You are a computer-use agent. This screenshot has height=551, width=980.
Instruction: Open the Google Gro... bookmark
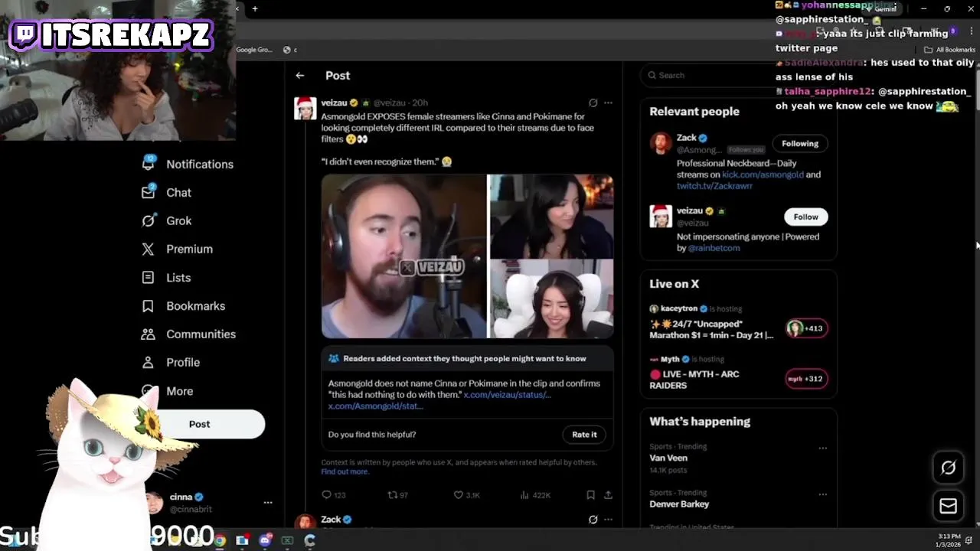pyautogui.click(x=253, y=50)
